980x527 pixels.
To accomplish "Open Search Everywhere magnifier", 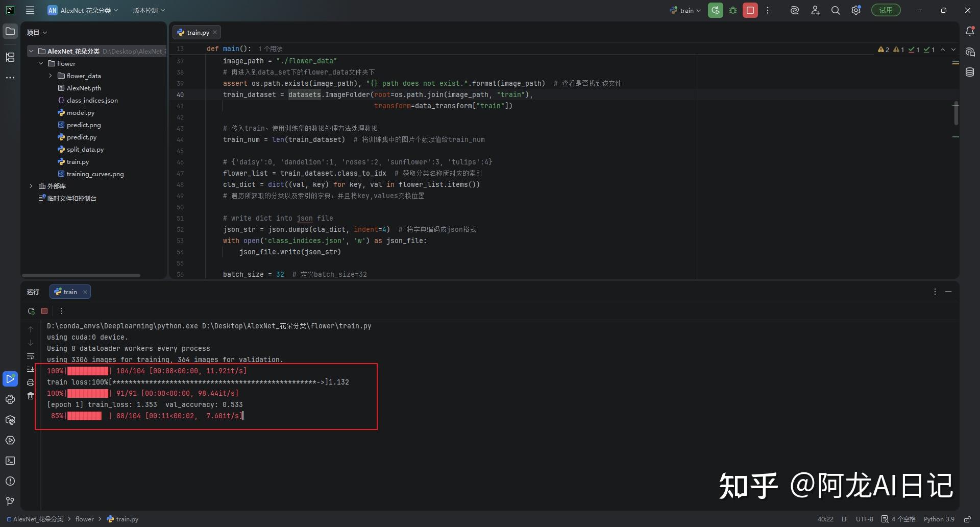I will [x=836, y=10].
